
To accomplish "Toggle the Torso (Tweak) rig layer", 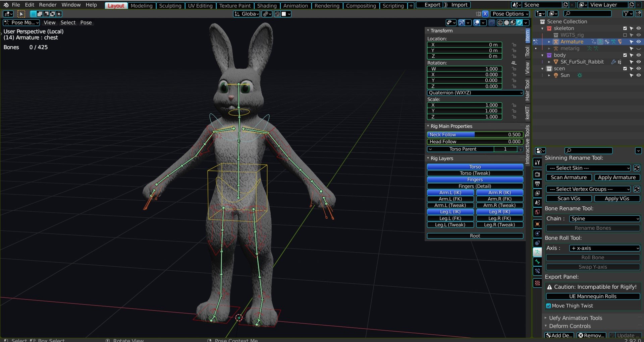I will (475, 173).
